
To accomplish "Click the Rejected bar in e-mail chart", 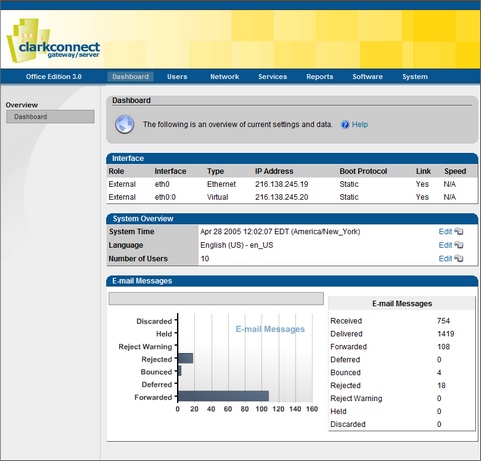I will pyautogui.click(x=185, y=358).
